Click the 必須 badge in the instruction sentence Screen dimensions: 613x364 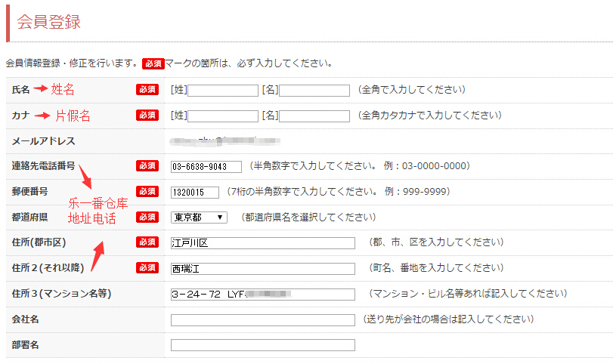click(x=153, y=63)
